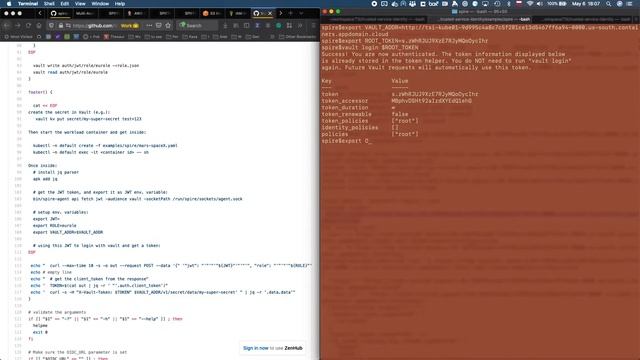Click the yellow Work container label
Screen dimensions: 640x360
click(129, 25)
